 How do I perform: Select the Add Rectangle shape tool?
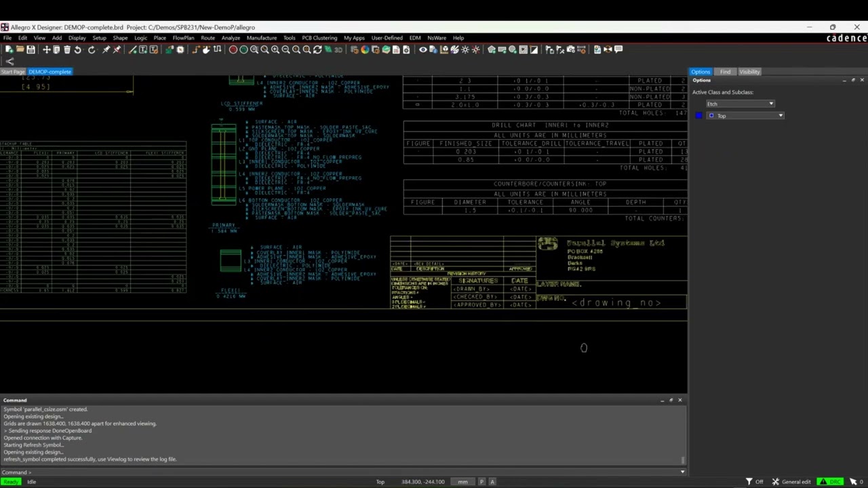point(502,49)
